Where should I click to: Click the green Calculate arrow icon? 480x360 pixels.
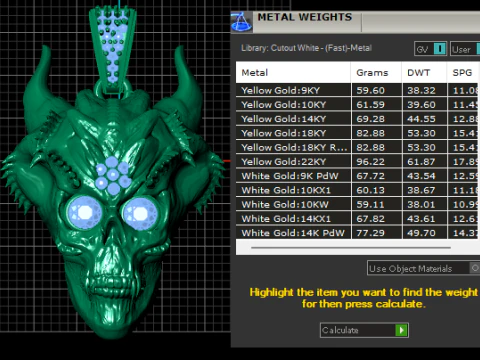[x=401, y=330]
